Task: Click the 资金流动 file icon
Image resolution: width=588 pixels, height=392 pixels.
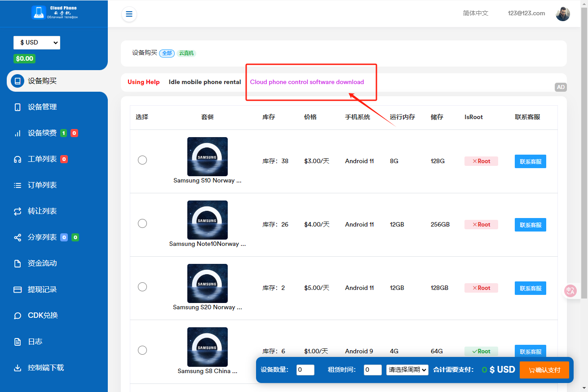Action: coord(18,263)
